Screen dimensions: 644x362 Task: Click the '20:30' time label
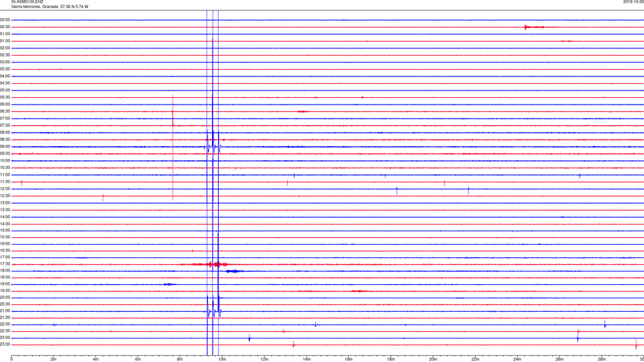[x=5, y=304]
